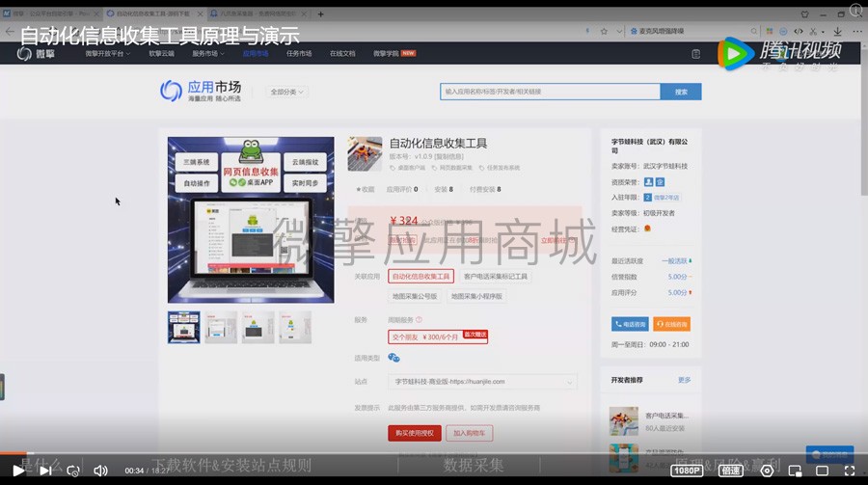Open the 倍速 playback speed menu
The height and width of the screenshot is (485, 868).
[x=731, y=470]
